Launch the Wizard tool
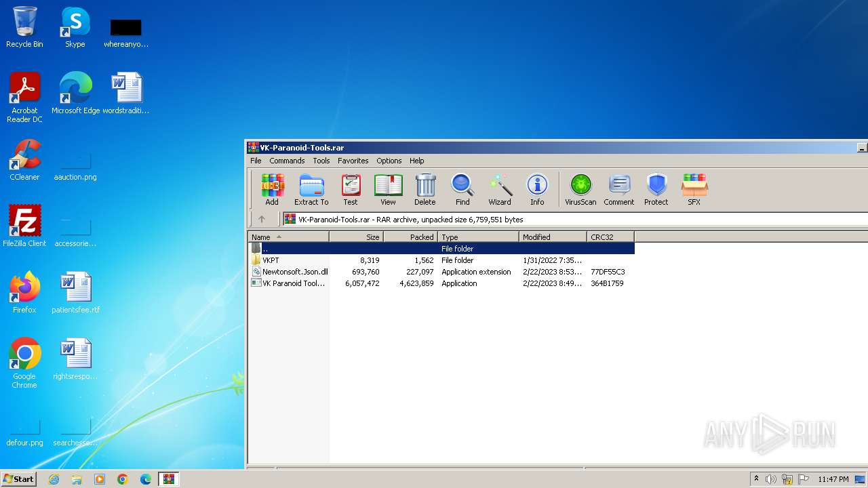The width and height of the screenshot is (868, 488). click(500, 189)
